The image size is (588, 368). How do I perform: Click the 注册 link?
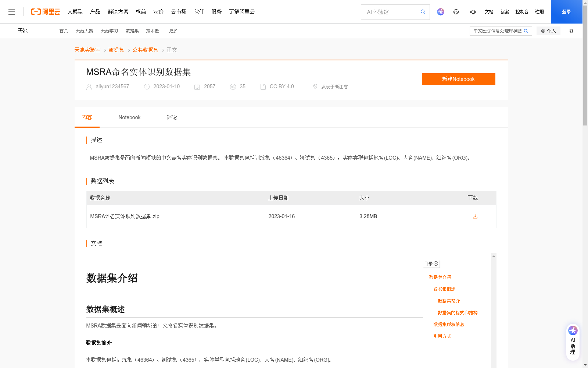click(539, 12)
